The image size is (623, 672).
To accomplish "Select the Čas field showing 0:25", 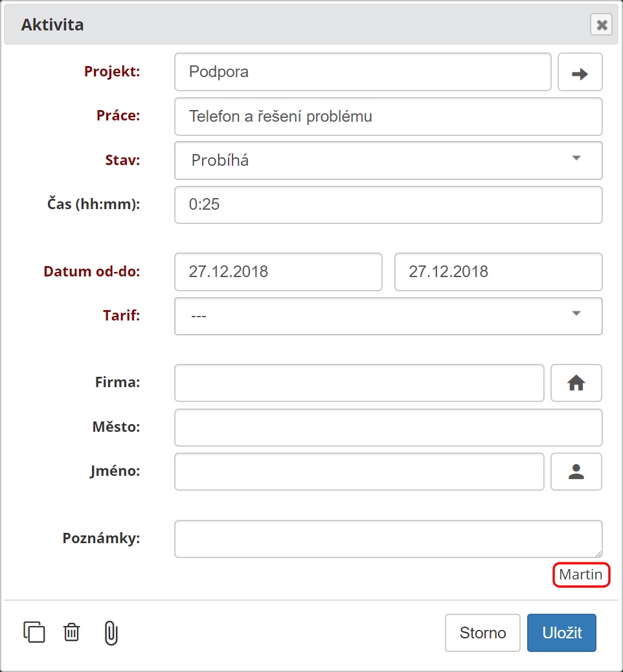I will point(388,205).
